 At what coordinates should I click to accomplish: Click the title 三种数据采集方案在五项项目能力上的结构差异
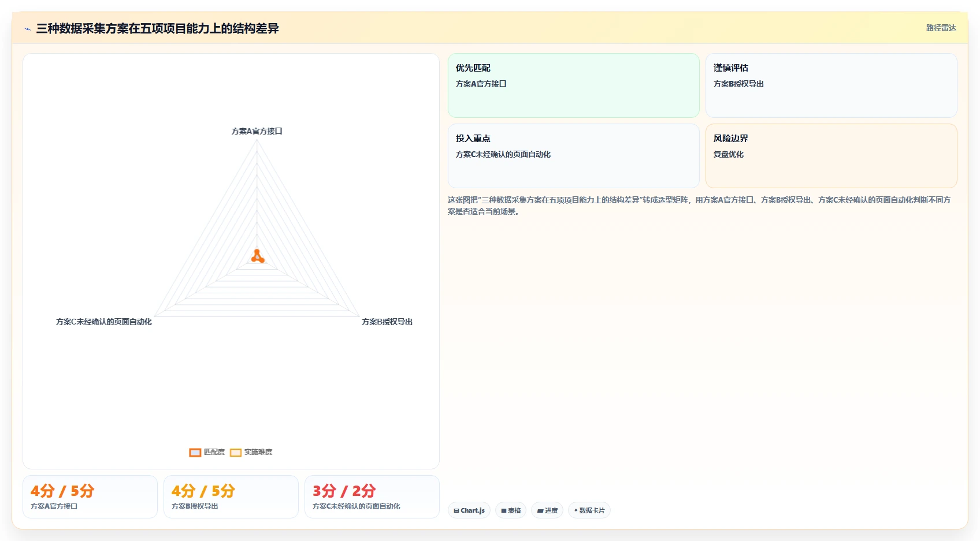coord(157,28)
